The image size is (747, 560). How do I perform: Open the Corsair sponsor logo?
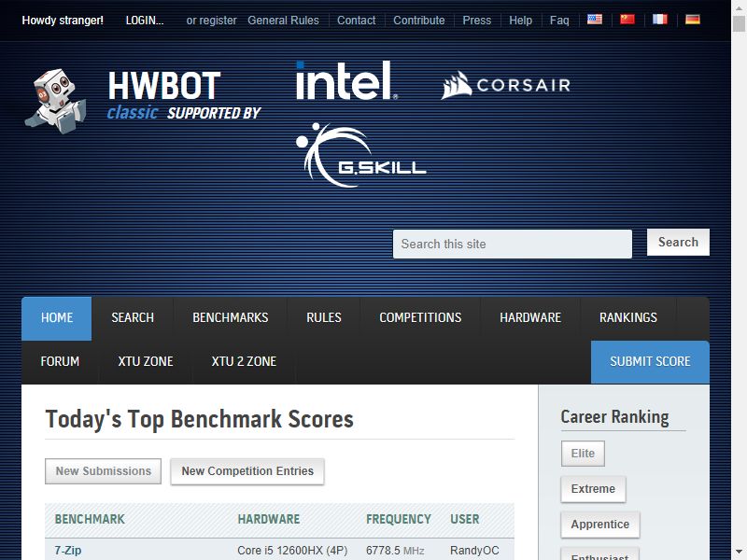(505, 85)
